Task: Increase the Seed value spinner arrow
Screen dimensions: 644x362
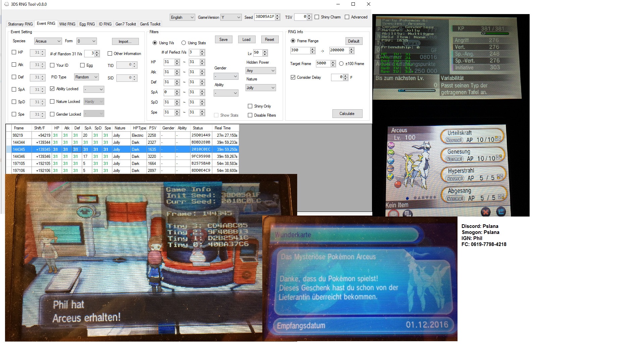Action: [x=277, y=16]
